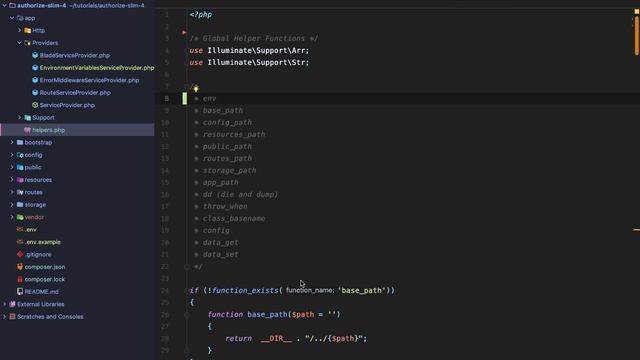
Task: Fold the base_path function at line 26
Action: pyautogui.click(x=187, y=315)
